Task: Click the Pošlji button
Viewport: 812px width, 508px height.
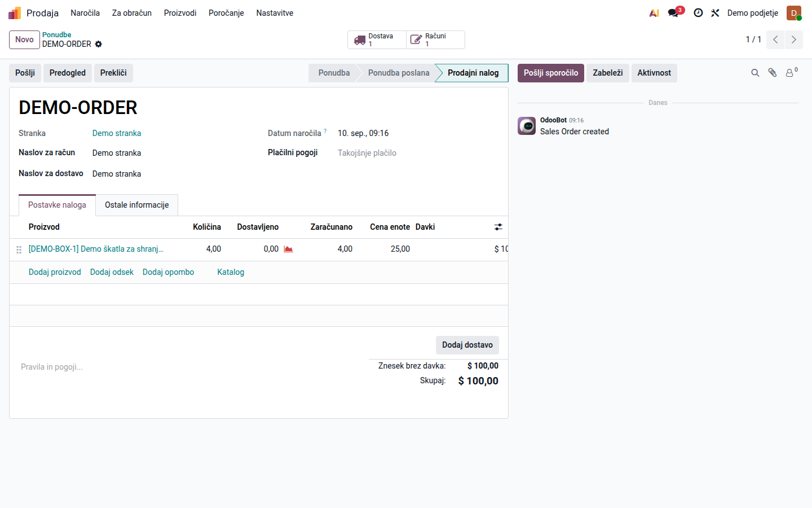Action: [25, 73]
